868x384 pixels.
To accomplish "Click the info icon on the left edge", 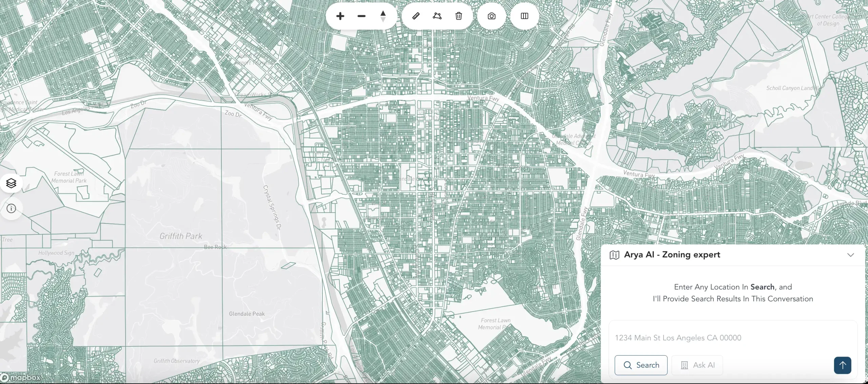I will [x=12, y=209].
